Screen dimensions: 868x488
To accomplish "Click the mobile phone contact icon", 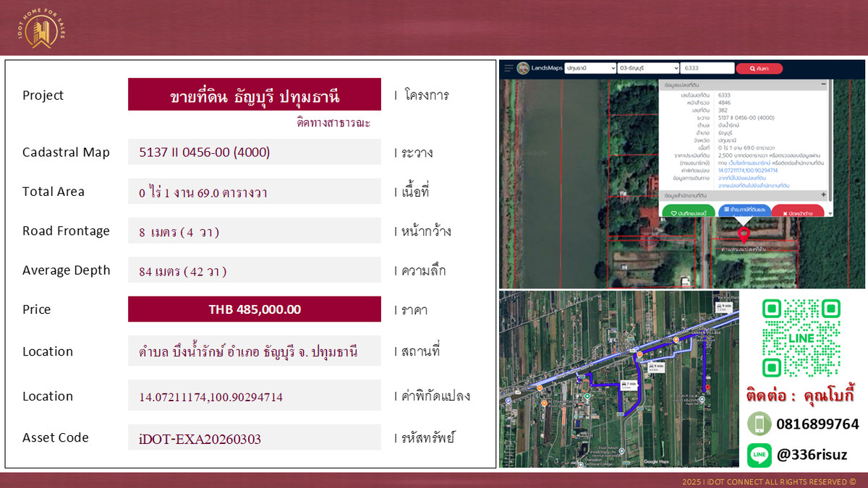I will coord(759,424).
